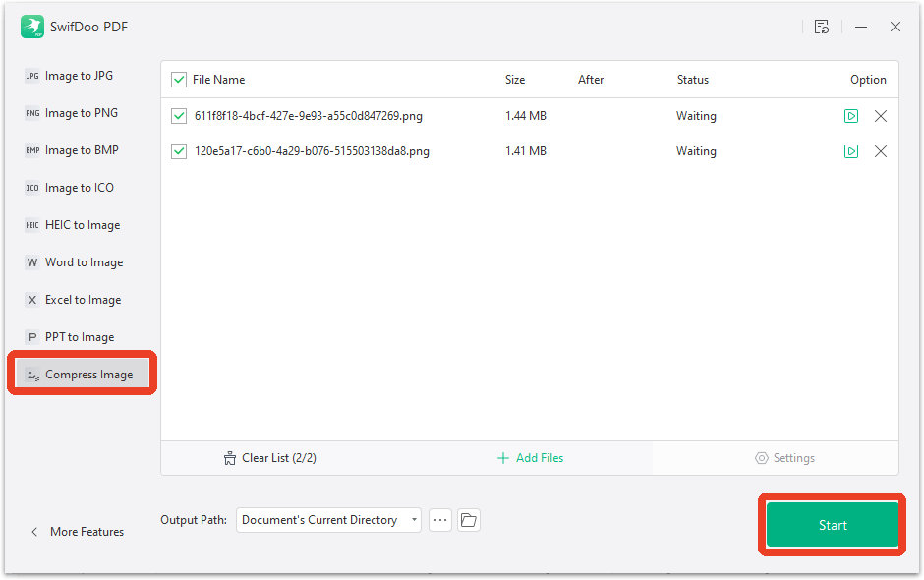Open the conversion history icon in title bar
The height and width of the screenshot is (580, 924).
coord(822,27)
